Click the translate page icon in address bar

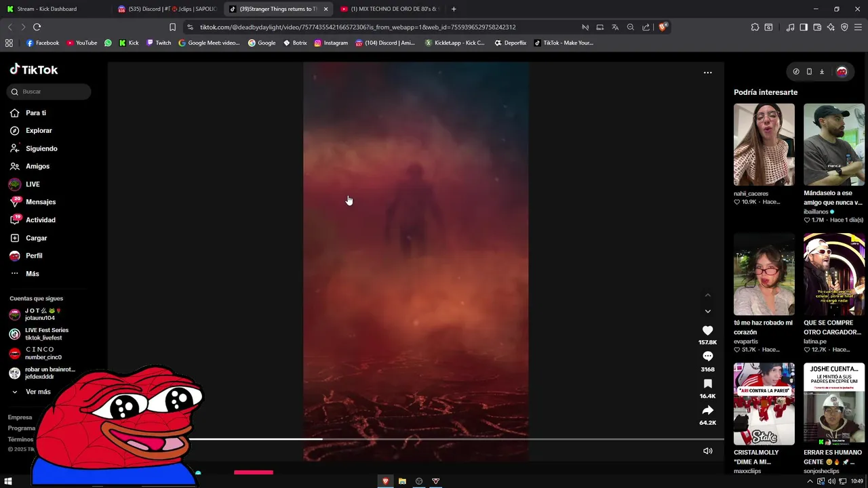pyautogui.click(x=615, y=27)
